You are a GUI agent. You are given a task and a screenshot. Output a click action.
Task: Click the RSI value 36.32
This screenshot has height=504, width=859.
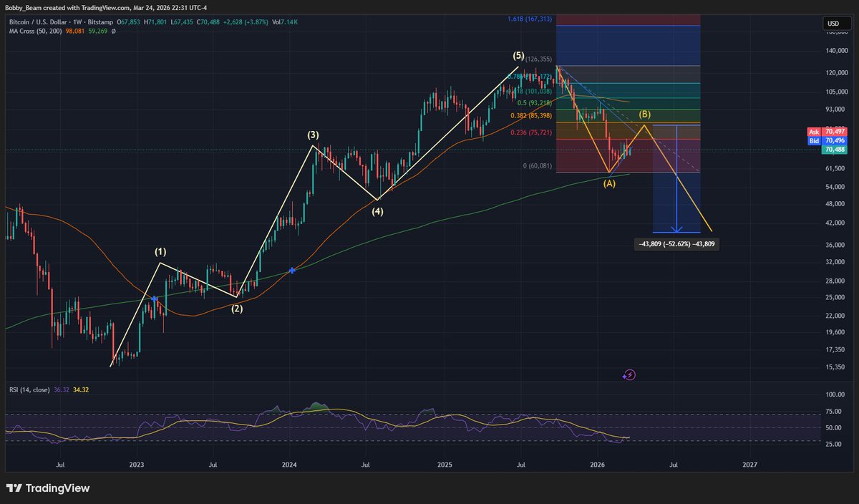tap(61, 389)
